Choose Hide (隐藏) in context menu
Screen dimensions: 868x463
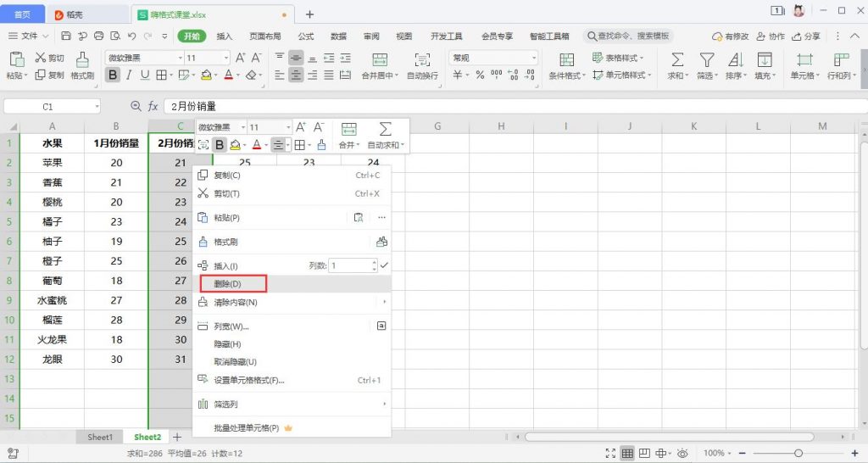point(292,344)
